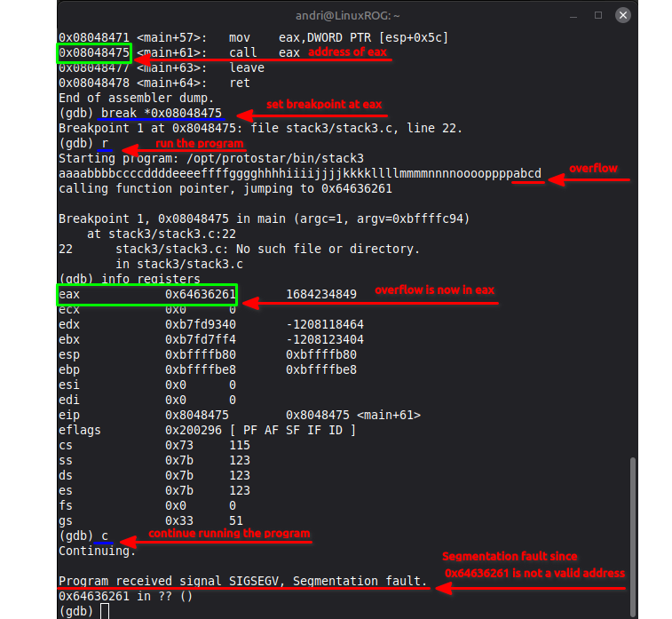This screenshot has width=672, height=619.
Task: Close the andri@LinuxROG terminal window
Action: (x=622, y=15)
